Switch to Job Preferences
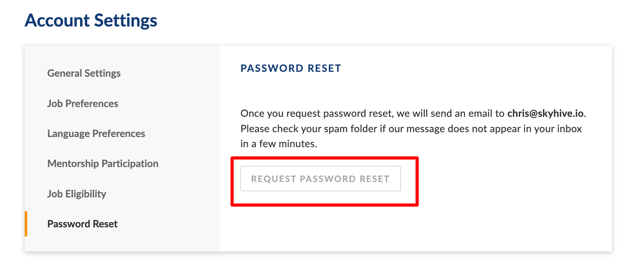 tap(83, 104)
